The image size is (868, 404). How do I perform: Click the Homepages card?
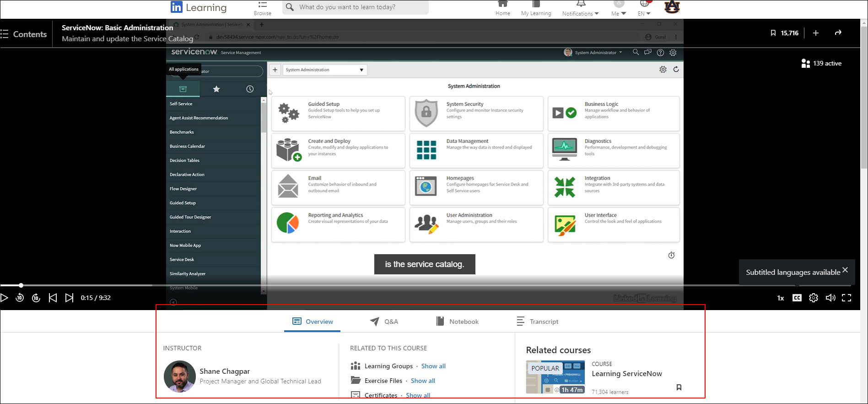tap(476, 188)
